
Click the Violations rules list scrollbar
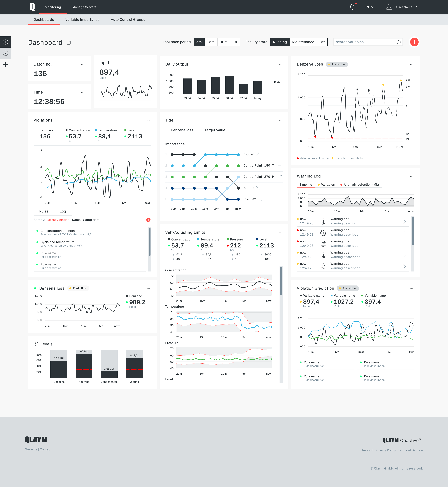[150, 242]
